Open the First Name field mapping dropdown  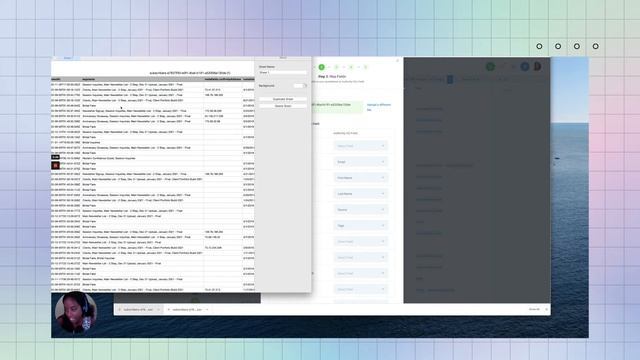coord(360,178)
